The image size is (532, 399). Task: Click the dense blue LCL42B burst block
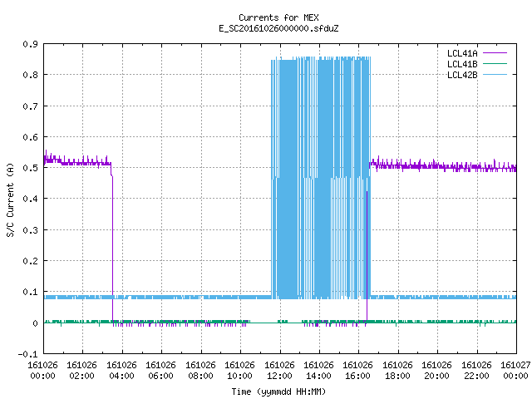pyautogui.click(x=321, y=178)
